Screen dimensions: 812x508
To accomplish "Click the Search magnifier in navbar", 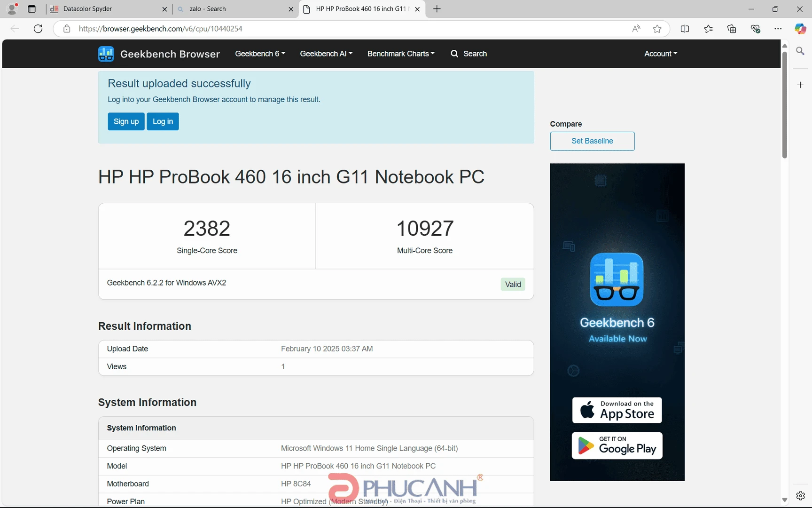I will click(x=454, y=54).
